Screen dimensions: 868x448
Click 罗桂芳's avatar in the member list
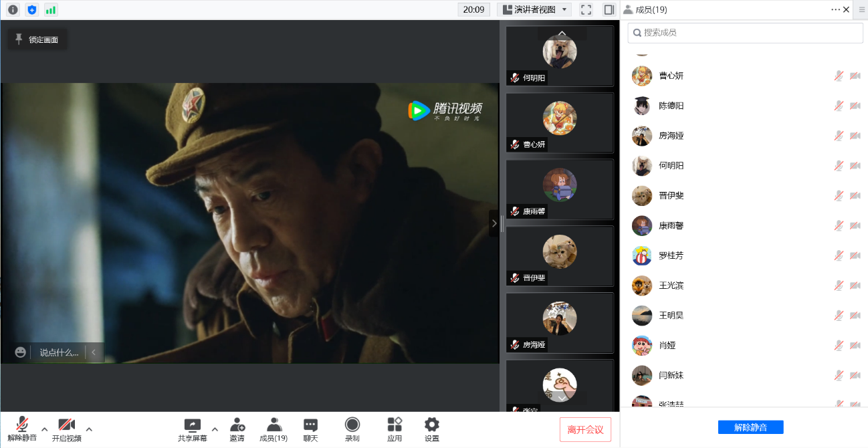(x=642, y=255)
